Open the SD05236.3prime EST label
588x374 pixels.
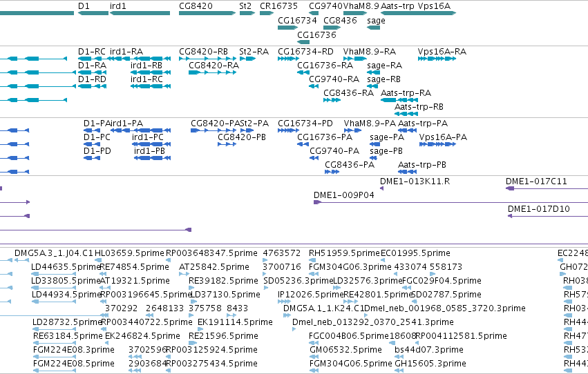pos(298,281)
